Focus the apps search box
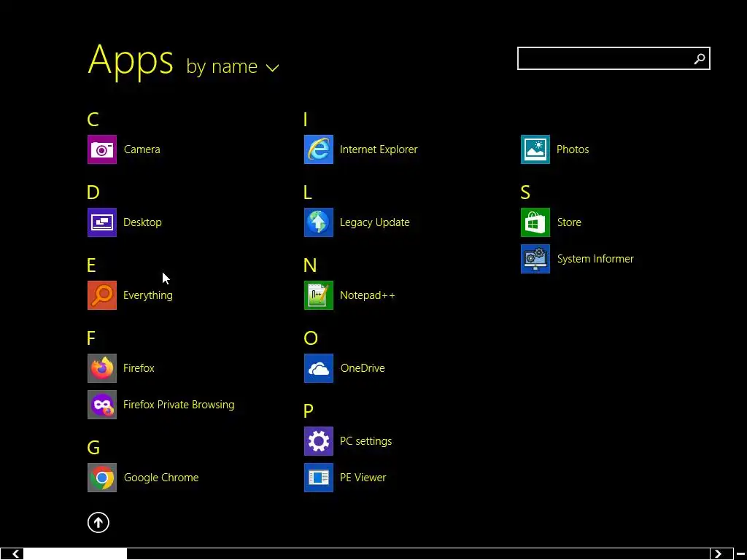The height and width of the screenshot is (560, 747). tap(614, 58)
